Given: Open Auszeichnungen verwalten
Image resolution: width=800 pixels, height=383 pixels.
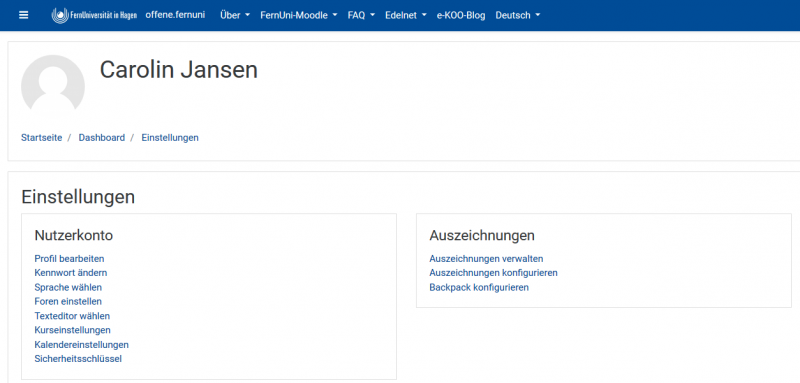Looking at the screenshot, I should point(486,259).
